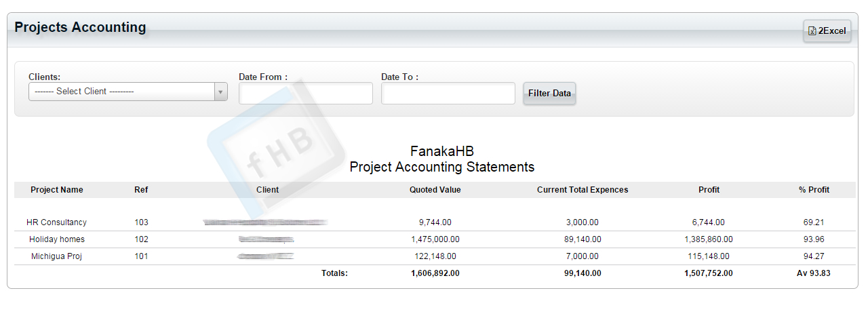This screenshot has height=314, width=868.
Task: Click the Excel icon in 2Excel button
Action: (812, 31)
